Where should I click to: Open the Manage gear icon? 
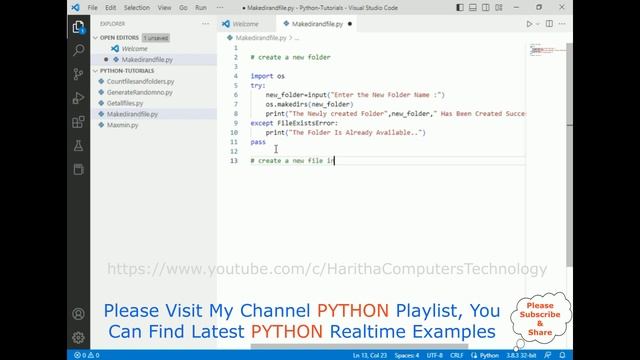point(78,338)
